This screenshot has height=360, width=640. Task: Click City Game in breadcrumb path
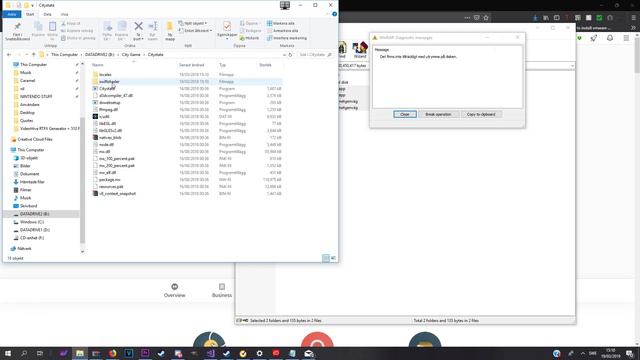pos(131,55)
